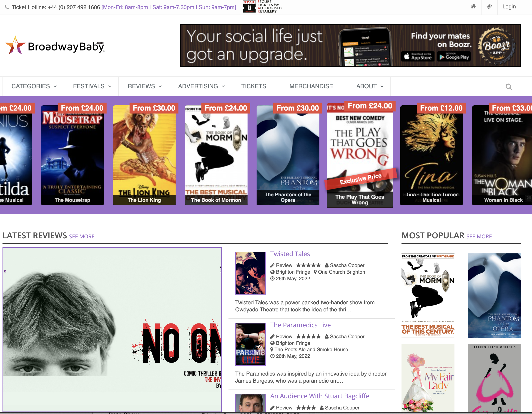Click the STAR secure tickets badge
This screenshot has width=532, height=414.
pyautogui.click(x=262, y=7)
